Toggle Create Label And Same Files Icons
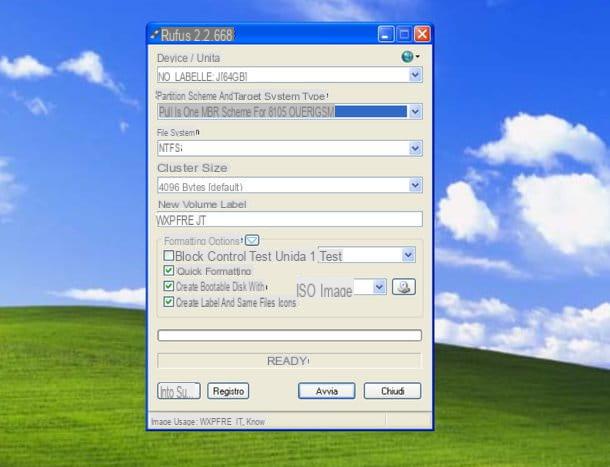This screenshot has height=467, width=610. pos(168,302)
